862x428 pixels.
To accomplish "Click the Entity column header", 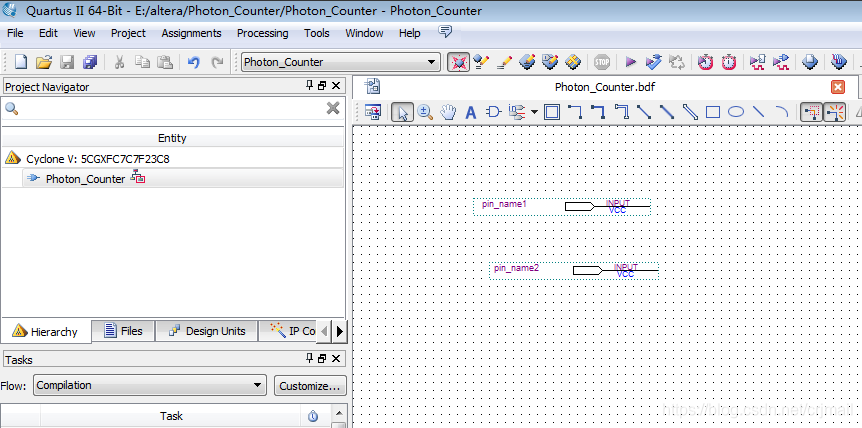I will [x=172, y=138].
